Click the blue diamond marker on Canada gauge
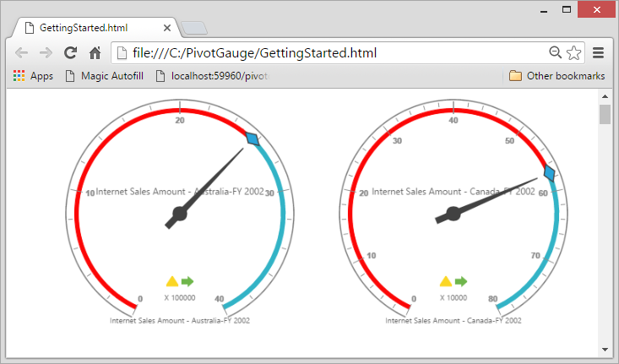Screen dimensions: 619x364 [549, 173]
